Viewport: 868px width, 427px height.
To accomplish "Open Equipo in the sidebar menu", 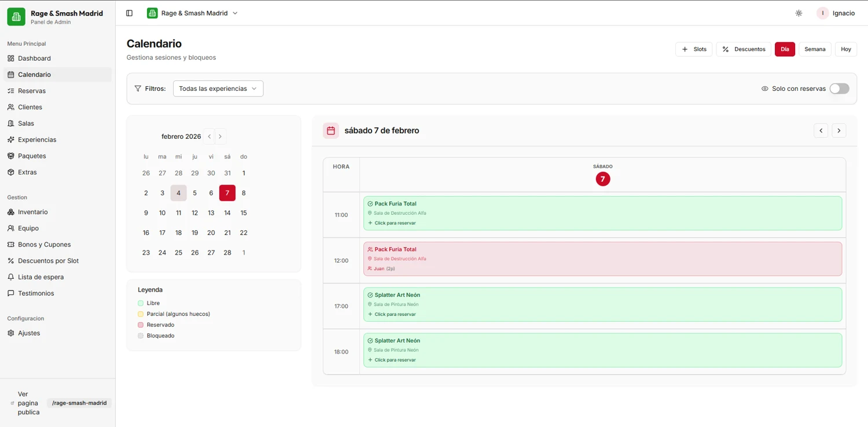I will coord(57,228).
